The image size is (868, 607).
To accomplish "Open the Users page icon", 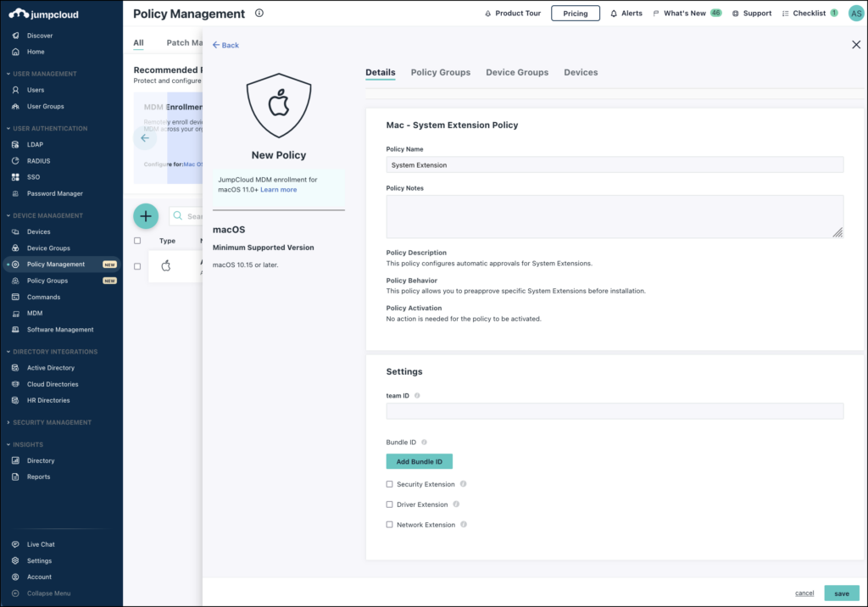I will [15, 90].
